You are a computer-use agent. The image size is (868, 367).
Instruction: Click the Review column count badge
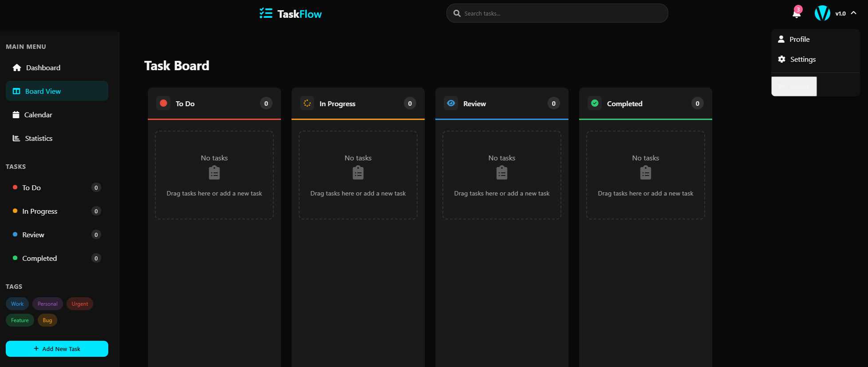click(x=554, y=104)
